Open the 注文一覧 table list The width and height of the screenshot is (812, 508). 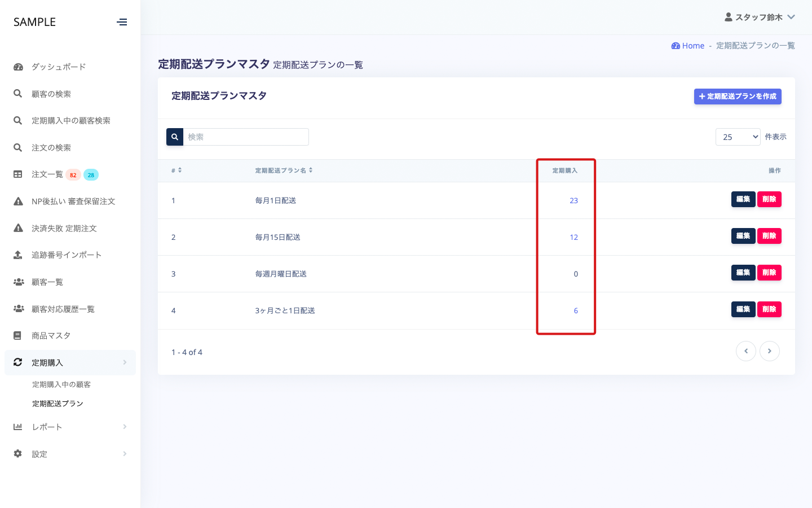click(47, 174)
